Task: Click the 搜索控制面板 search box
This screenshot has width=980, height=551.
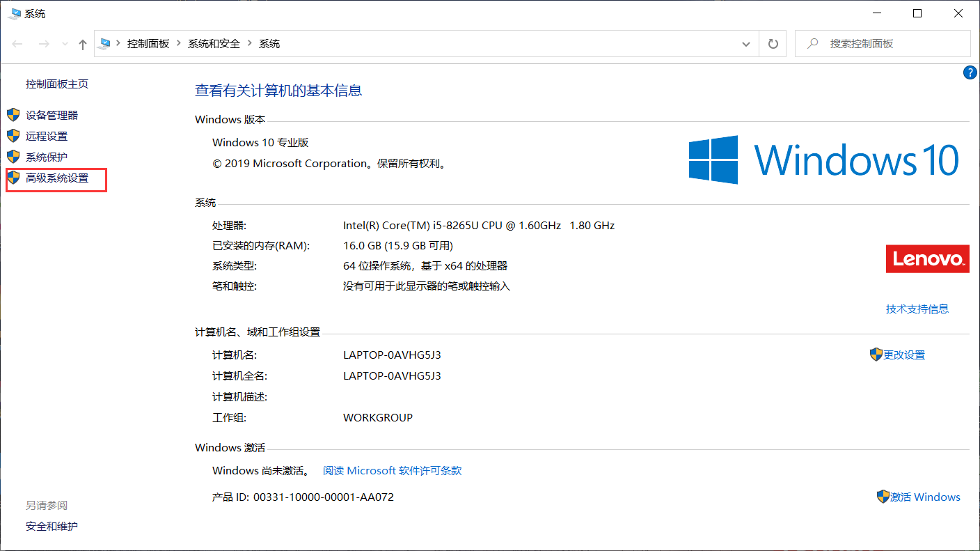Action: point(883,43)
